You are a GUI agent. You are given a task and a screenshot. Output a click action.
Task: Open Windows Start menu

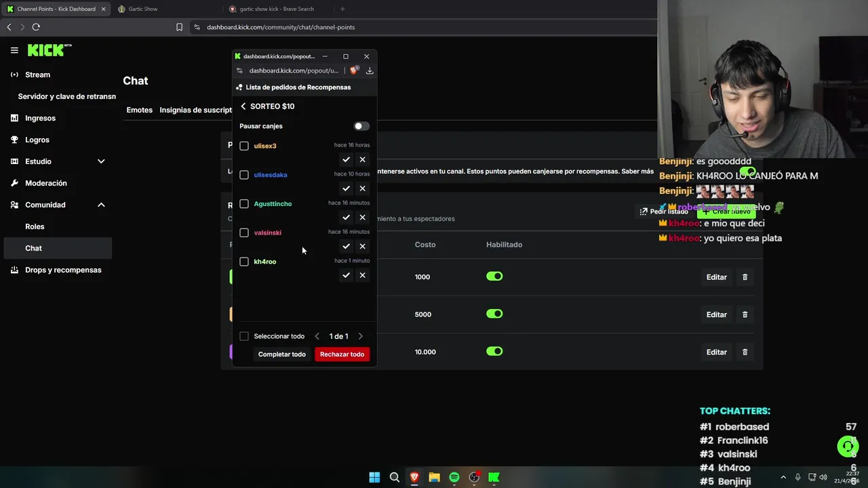click(x=374, y=477)
